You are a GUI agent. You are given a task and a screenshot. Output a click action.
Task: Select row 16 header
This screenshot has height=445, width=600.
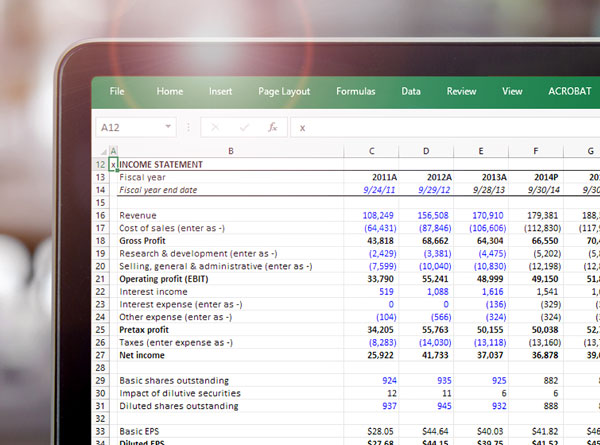(101, 215)
